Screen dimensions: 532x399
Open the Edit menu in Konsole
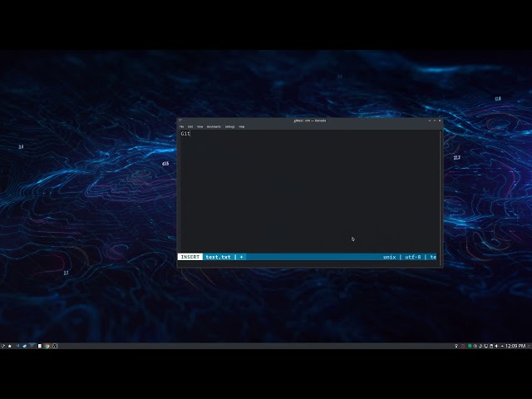pyautogui.click(x=190, y=126)
